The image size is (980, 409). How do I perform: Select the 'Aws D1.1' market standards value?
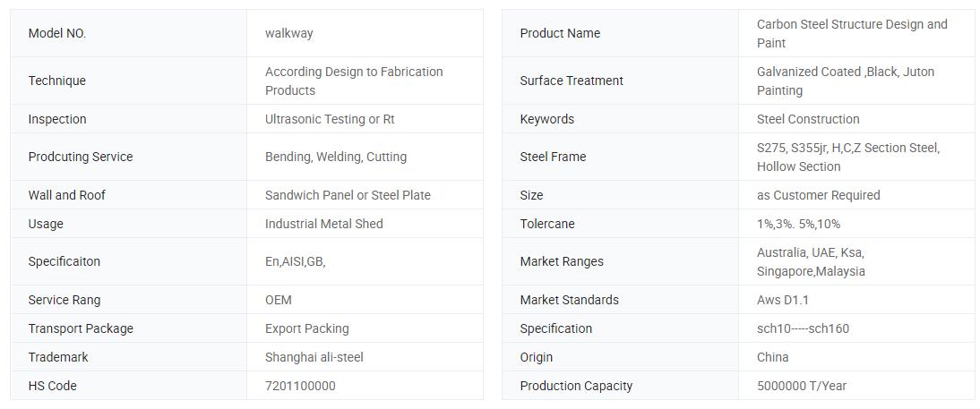(783, 301)
